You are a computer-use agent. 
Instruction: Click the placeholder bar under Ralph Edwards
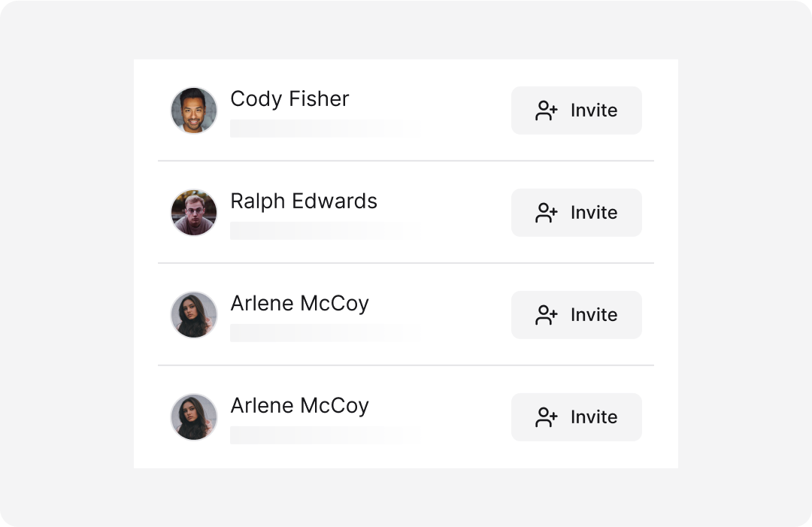[325, 231]
